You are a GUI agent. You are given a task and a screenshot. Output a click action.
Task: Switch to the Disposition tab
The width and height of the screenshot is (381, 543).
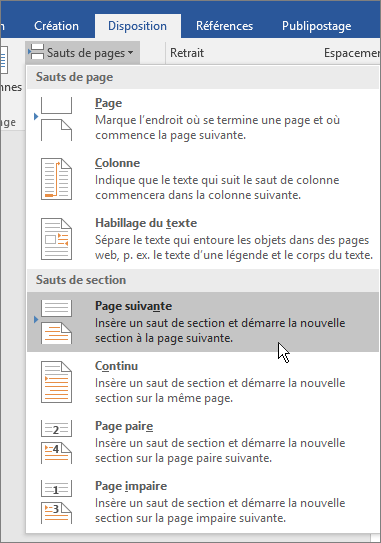[138, 26]
